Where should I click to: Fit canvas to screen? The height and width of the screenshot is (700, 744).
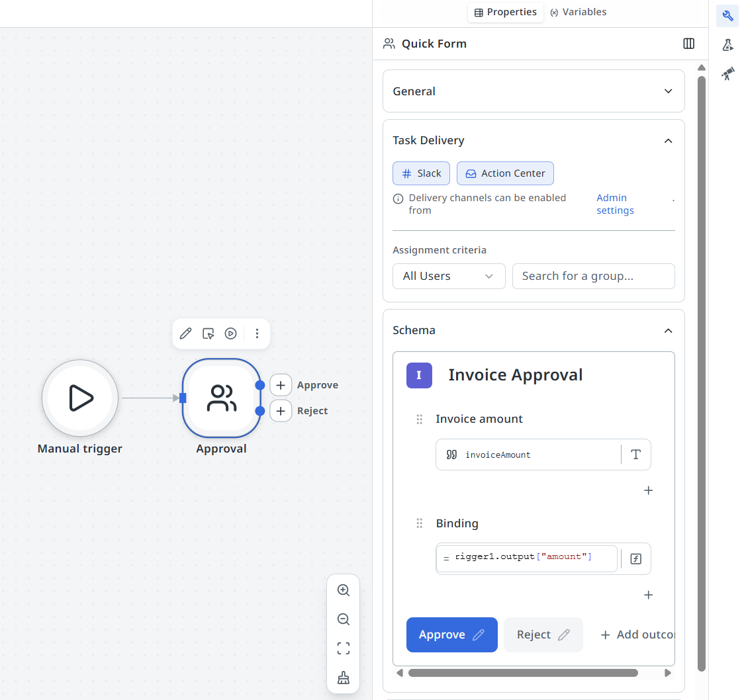pyautogui.click(x=344, y=648)
